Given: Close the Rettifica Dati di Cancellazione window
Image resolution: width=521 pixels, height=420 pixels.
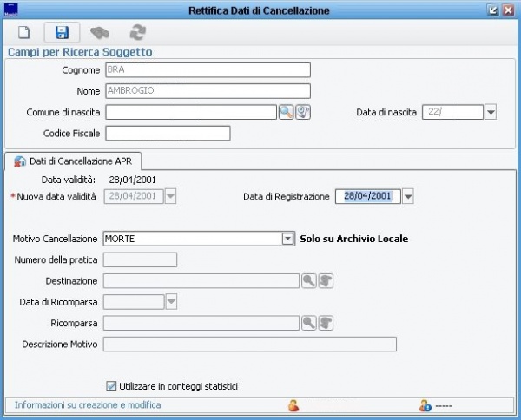Looking at the screenshot, I should pos(508,10).
